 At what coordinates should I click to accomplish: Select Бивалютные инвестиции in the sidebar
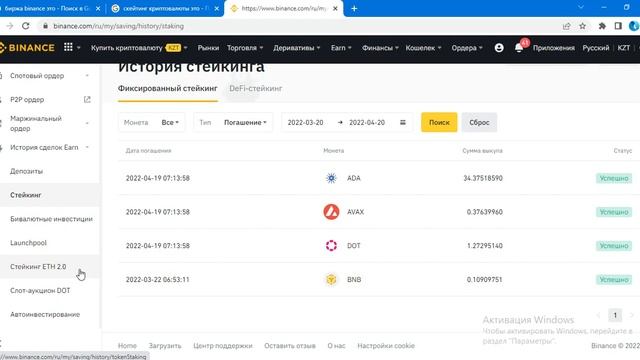point(51,219)
